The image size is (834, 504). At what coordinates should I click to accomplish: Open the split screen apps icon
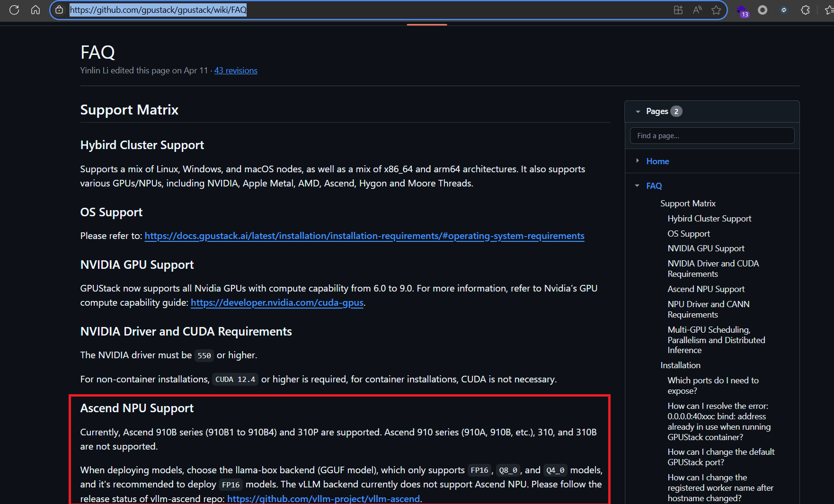(678, 10)
